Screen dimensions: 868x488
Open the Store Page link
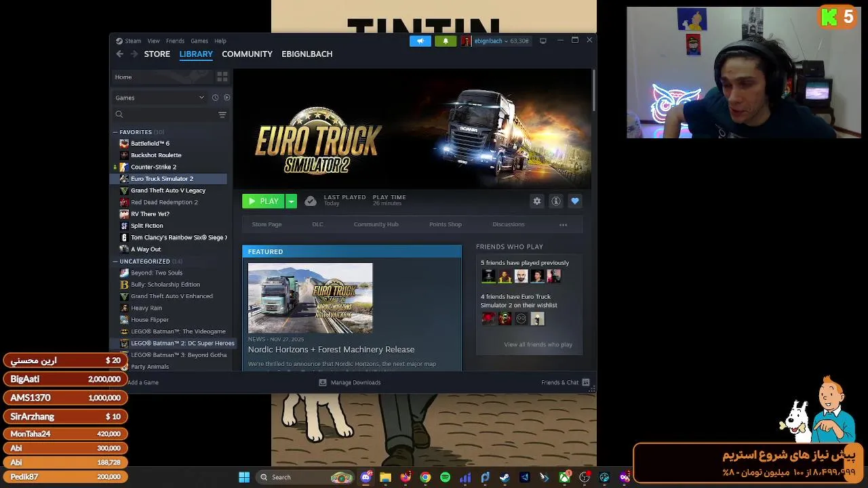point(267,224)
